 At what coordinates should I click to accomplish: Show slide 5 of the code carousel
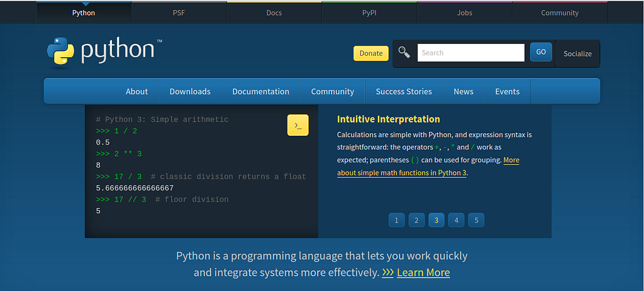476,220
